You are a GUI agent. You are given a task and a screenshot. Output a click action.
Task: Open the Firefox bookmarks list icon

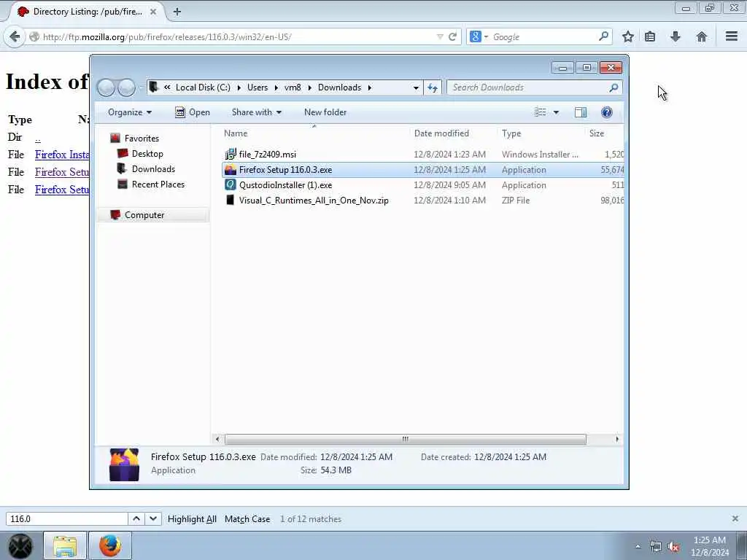coord(650,36)
